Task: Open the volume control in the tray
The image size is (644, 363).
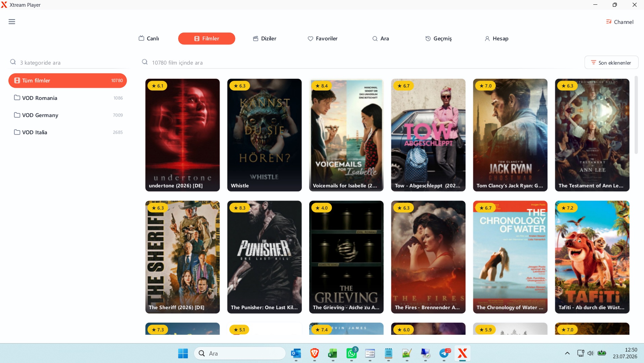Action: click(x=591, y=353)
